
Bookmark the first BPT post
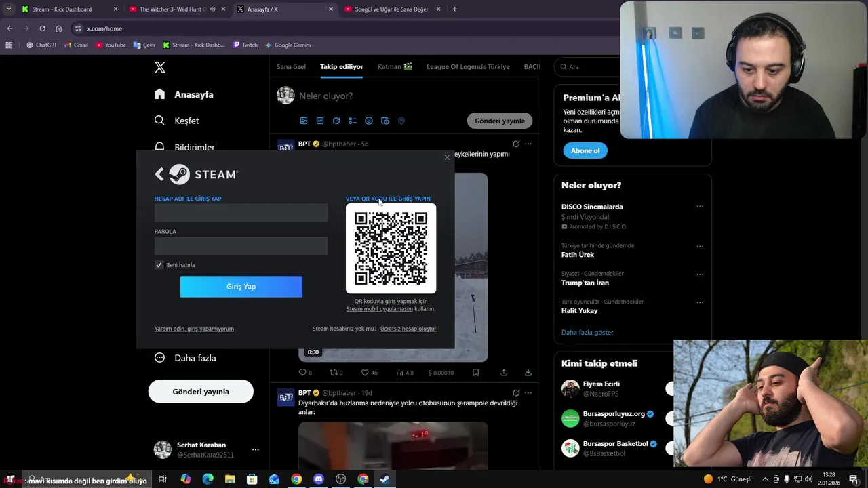pos(475,373)
